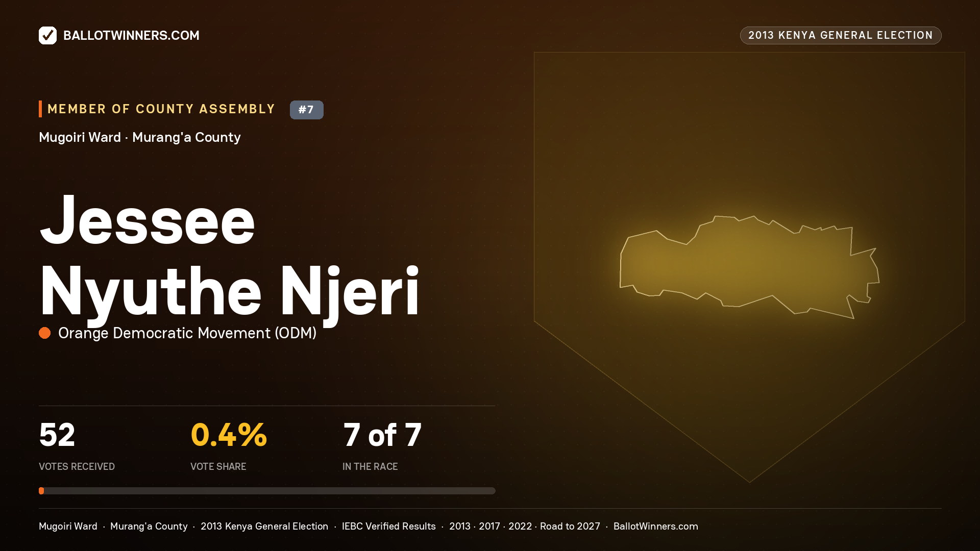Select the Mugoiri Ward map outline
The image size is (980, 551).
[x=749, y=266]
